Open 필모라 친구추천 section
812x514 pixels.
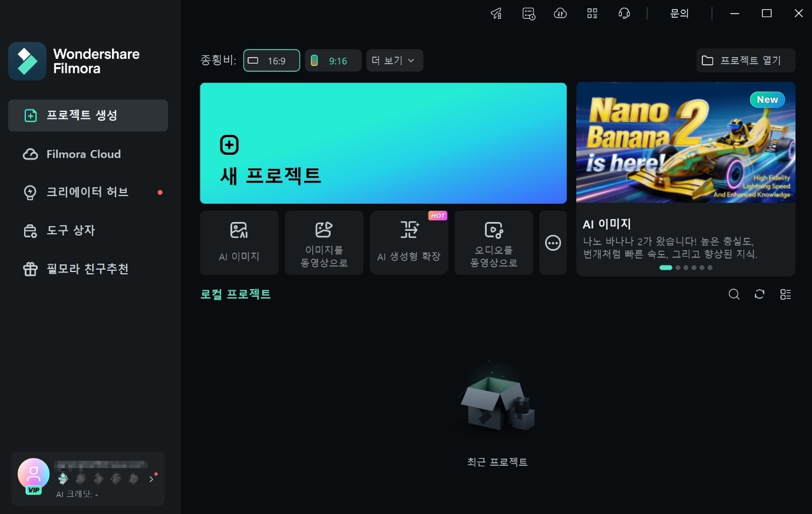[88, 269]
